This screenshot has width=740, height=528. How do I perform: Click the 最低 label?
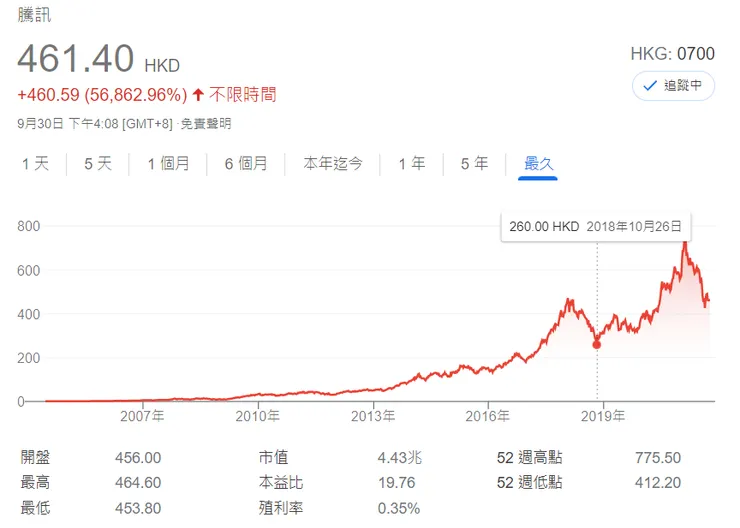(35, 508)
